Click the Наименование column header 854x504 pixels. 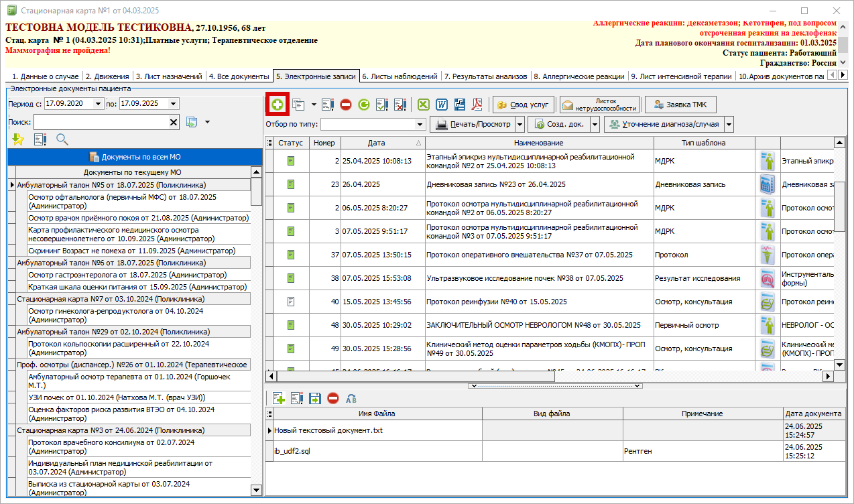(x=539, y=143)
